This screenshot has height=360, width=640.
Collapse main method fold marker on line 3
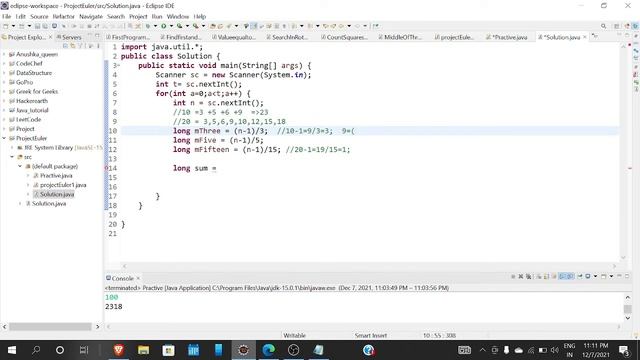[118, 66]
